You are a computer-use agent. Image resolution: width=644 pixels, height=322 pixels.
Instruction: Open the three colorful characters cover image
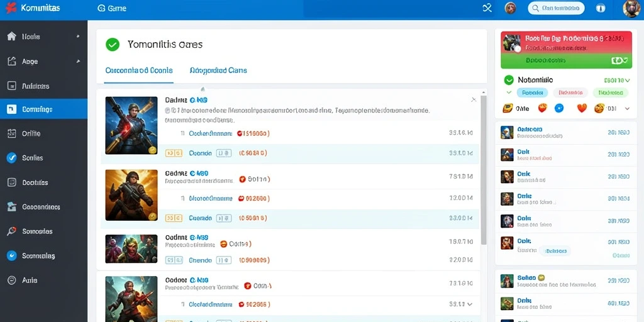point(131,249)
